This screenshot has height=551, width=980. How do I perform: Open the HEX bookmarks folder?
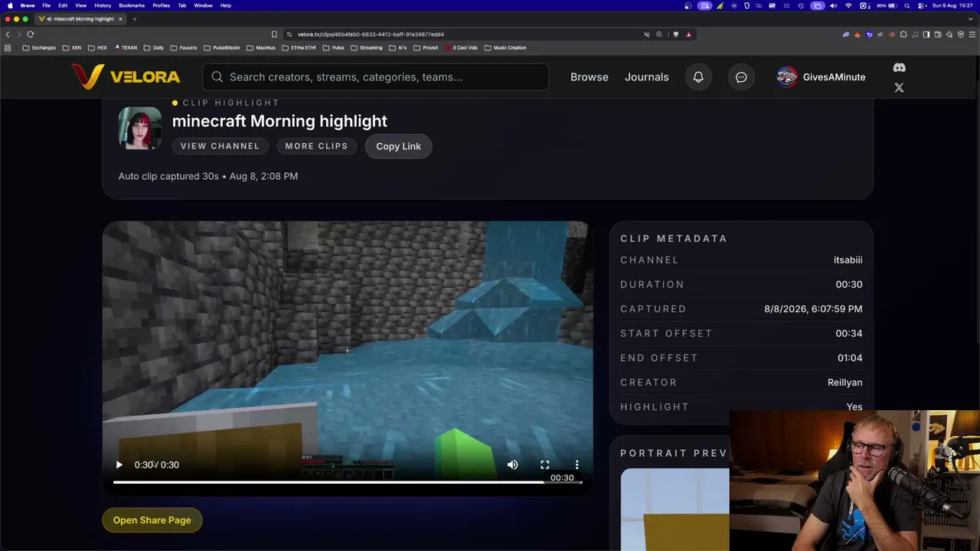[x=97, y=47]
